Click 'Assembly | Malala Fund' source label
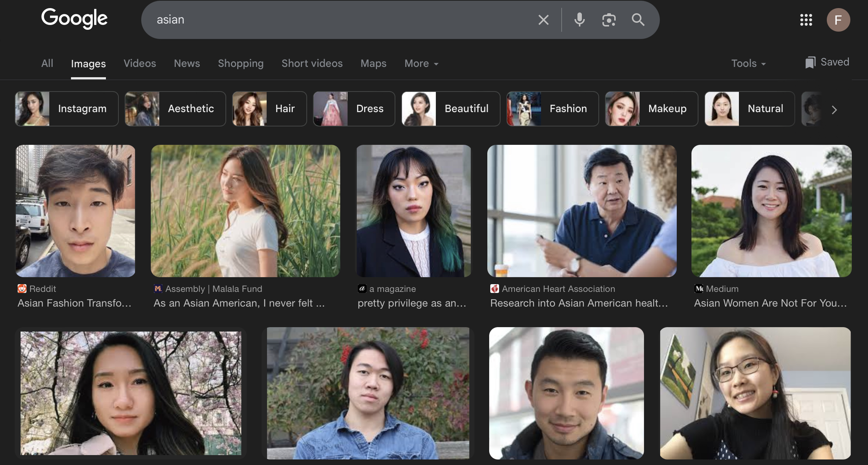This screenshot has height=465, width=868. (x=214, y=289)
